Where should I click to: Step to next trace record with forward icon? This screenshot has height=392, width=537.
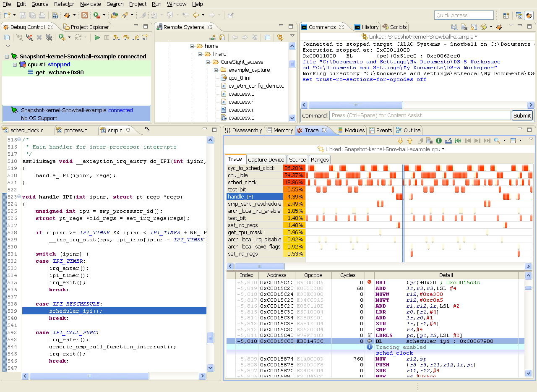point(477,141)
